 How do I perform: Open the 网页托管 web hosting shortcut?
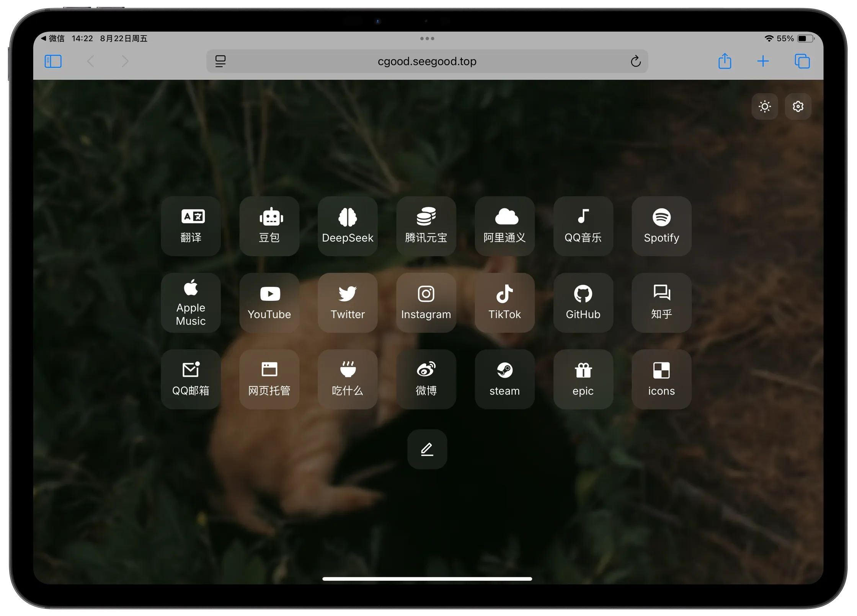(x=269, y=379)
